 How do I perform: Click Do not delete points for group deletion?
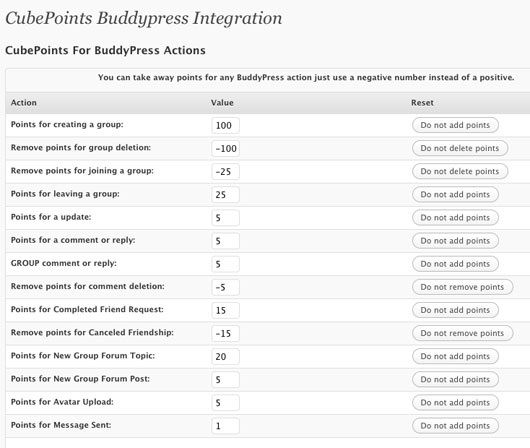click(x=460, y=148)
